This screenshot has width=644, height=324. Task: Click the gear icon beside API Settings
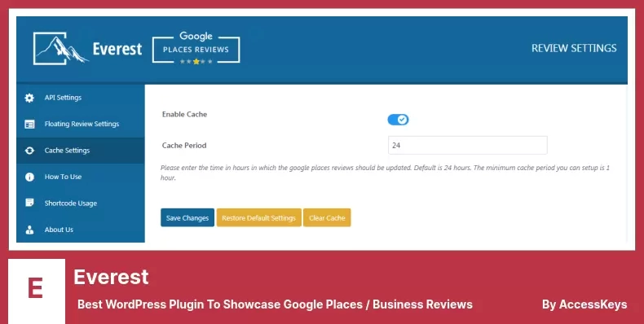[29, 98]
